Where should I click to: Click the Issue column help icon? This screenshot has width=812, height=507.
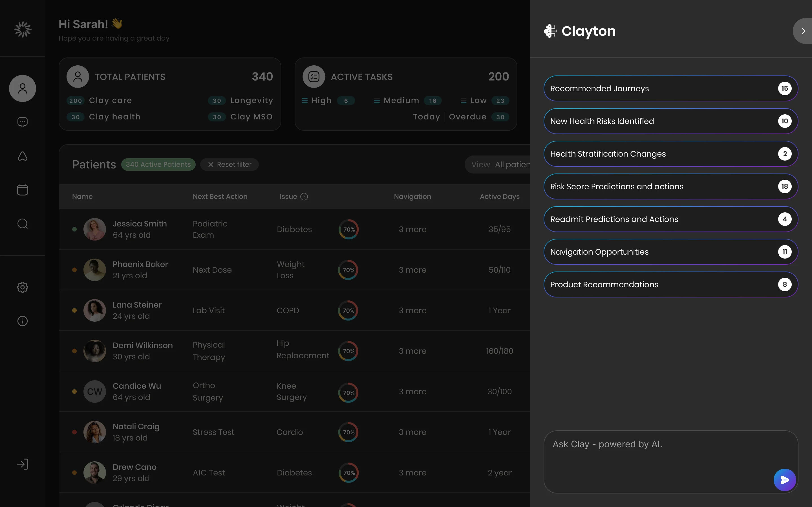[304, 197]
